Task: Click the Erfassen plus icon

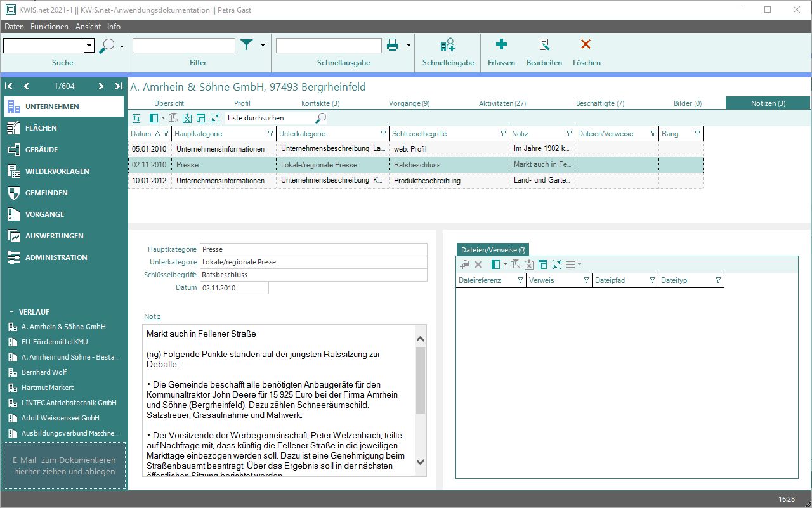Action: click(x=501, y=45)
